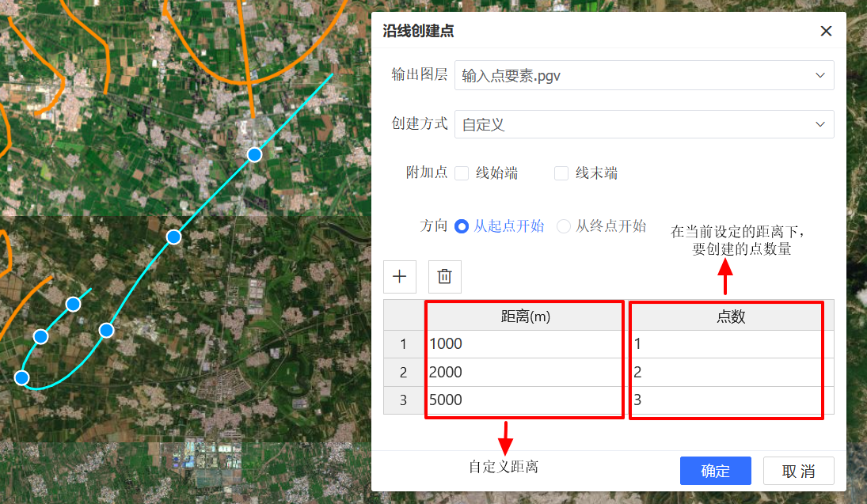
Task: Edit the point count cell in row 1
Action: pyautogui.click(x=727, y=344)
